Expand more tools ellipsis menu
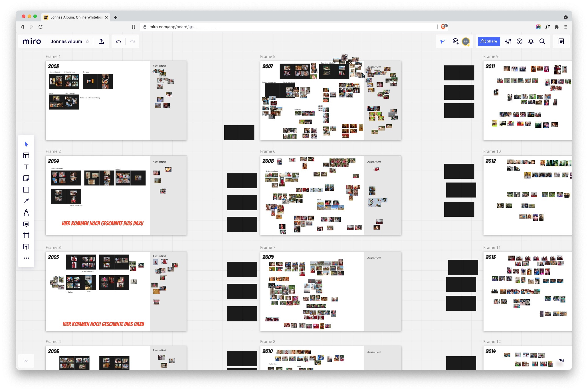588x391 pixels. click(26, 258)
